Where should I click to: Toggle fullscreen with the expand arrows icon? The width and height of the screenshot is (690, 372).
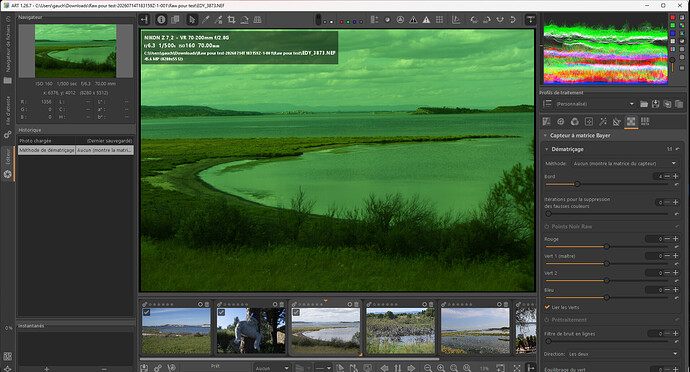517,368
